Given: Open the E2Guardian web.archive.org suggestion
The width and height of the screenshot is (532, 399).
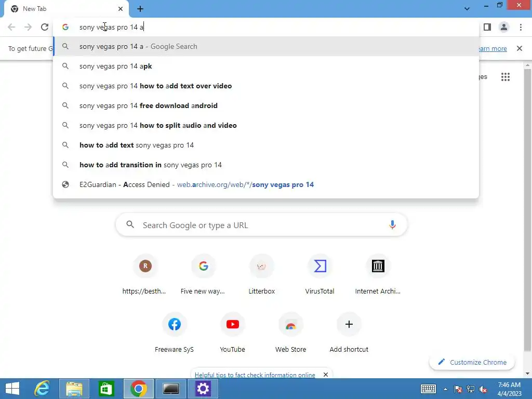Looking at the screenshot, I should click(x=266, y=184).
